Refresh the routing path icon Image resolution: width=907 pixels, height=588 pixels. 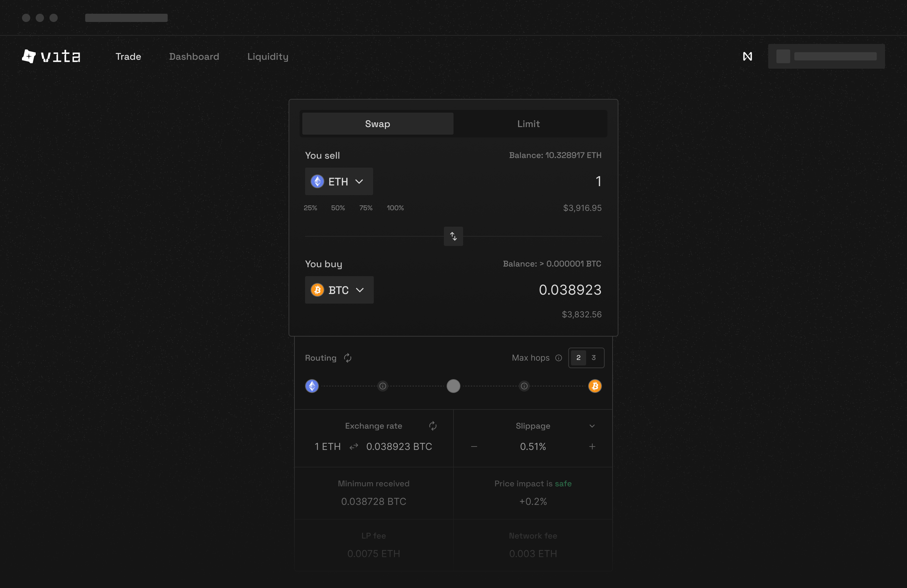347,358
